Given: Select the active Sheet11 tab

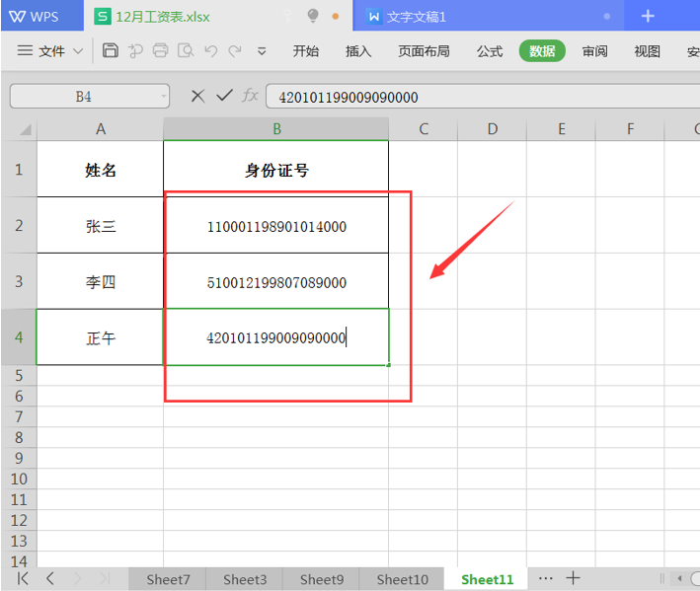Looking at the screenshot, I should point(487,579).
